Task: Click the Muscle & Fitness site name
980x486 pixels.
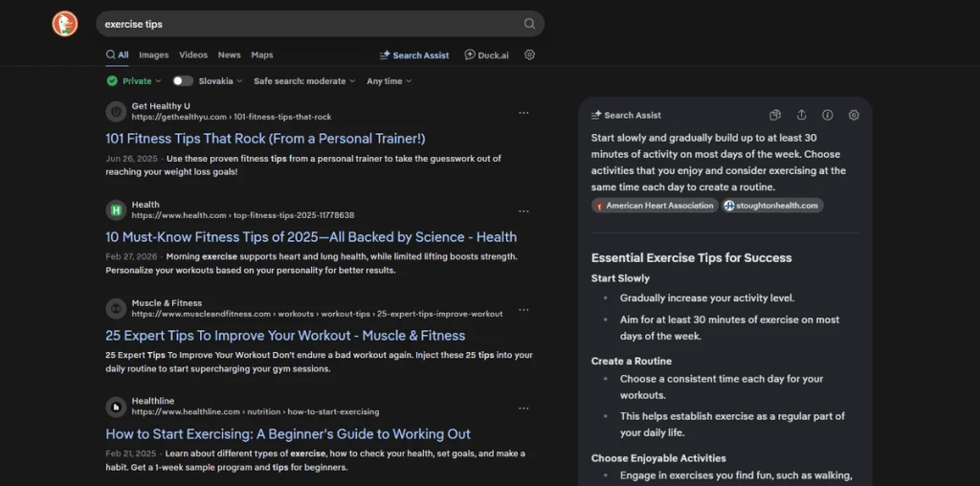Action: [x=167, y=303]
